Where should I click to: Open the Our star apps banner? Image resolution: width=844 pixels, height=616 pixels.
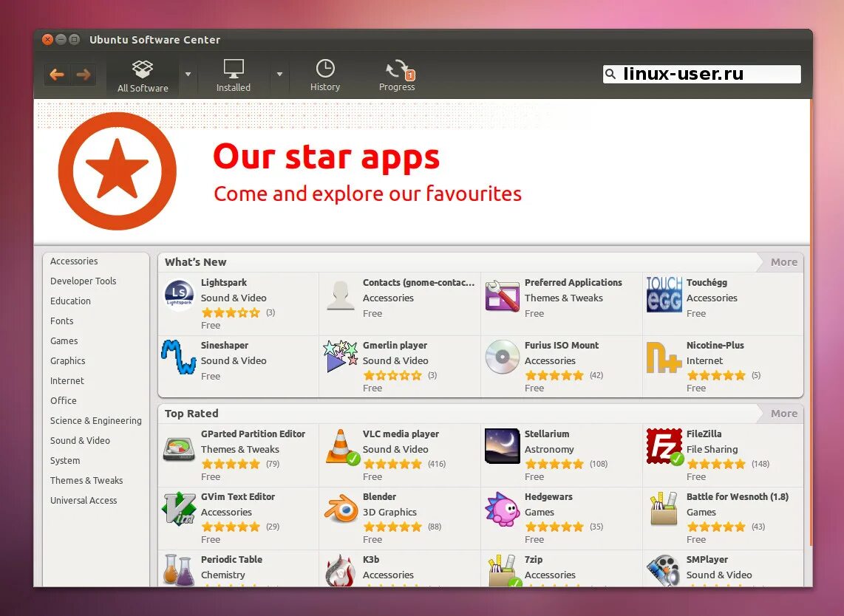[421, 171]
